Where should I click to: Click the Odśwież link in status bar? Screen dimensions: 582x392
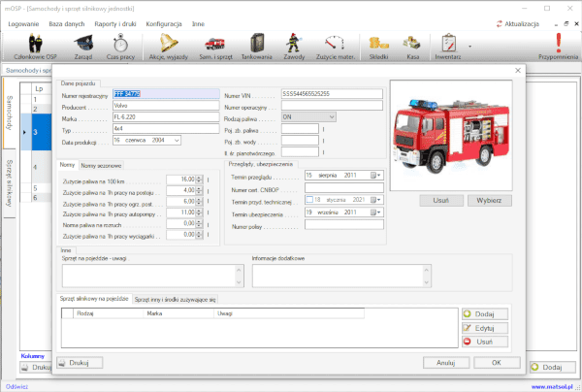[x=16, y=386]
